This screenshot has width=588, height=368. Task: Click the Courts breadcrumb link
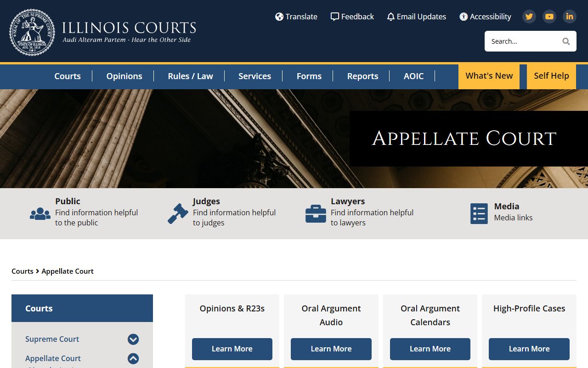point(23,271)
